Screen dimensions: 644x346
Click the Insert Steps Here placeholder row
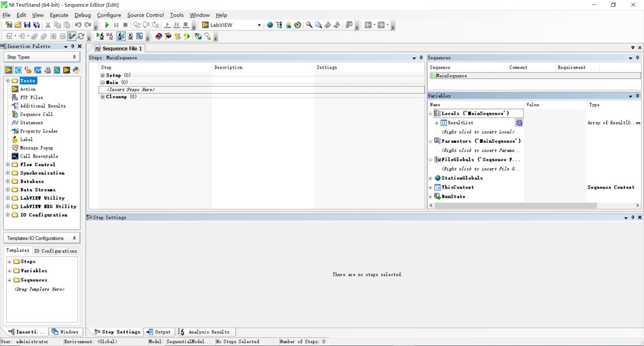pyautogui.click(x=262, y=90)
